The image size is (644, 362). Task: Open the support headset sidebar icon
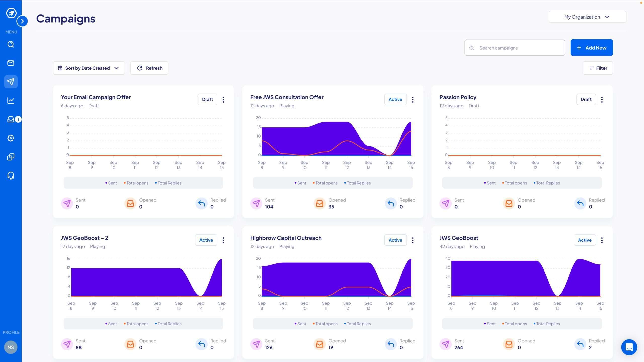click(11, 176)
